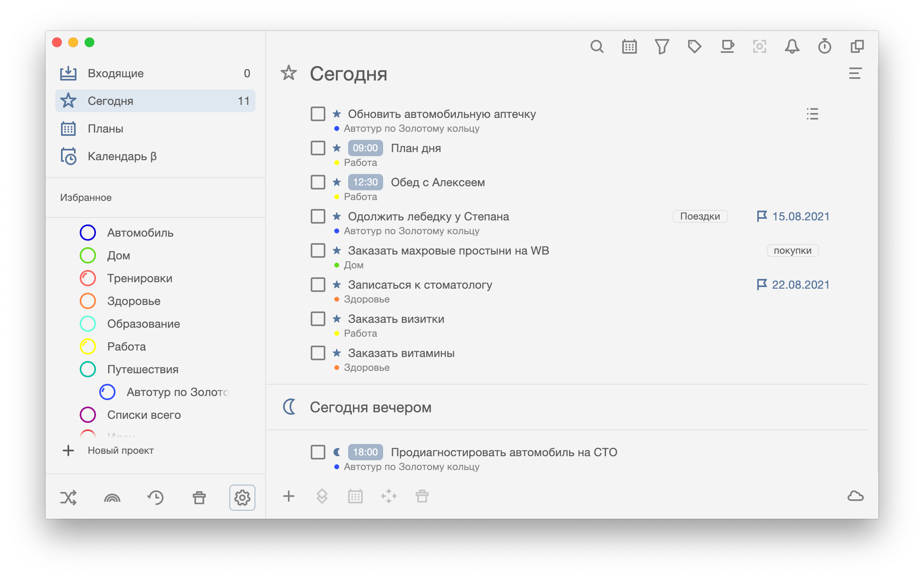
Task: Click the Поездки tag
Action: click(x=700, y=216)
